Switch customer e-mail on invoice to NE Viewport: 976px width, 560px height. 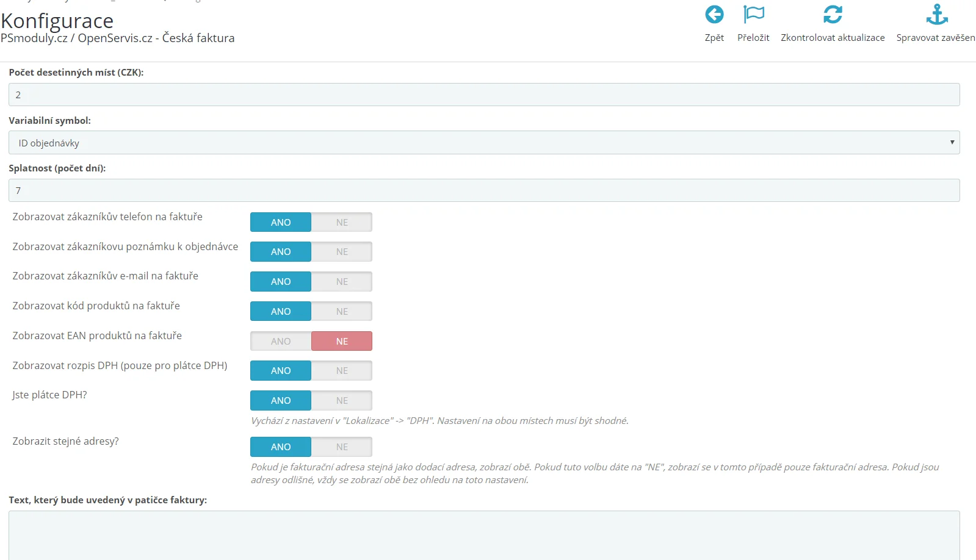342,282
